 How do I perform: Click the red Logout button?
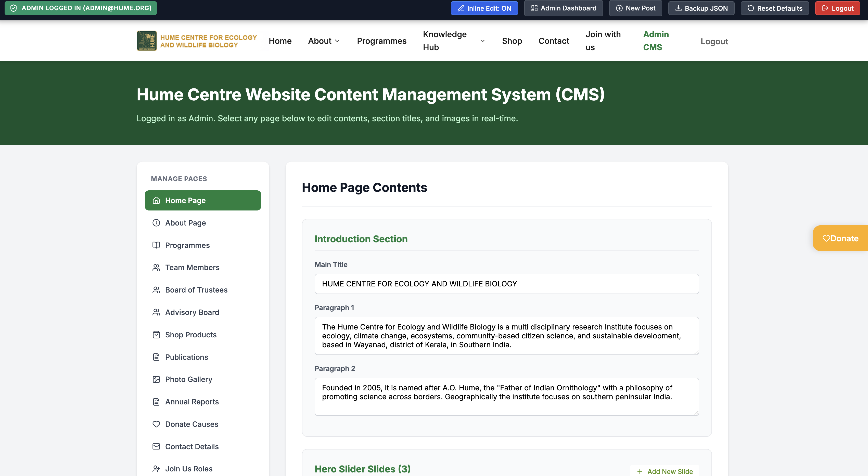click(837, 8)
